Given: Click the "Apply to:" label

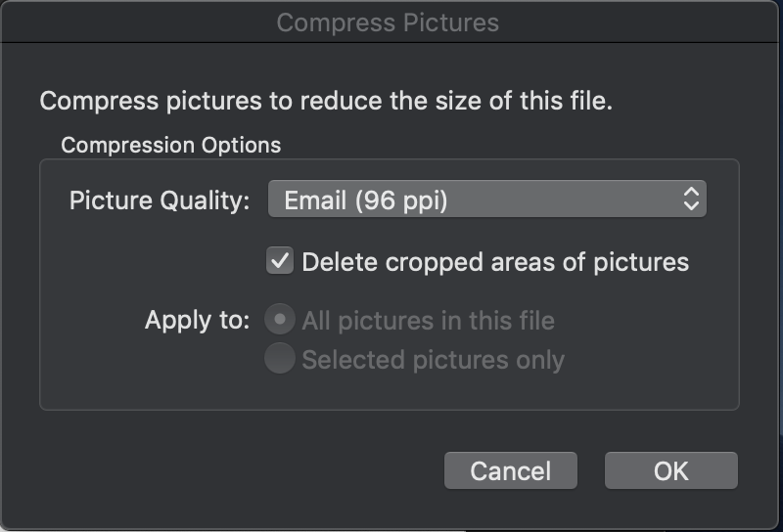Looking at the screenshot, I should point(197,321).
